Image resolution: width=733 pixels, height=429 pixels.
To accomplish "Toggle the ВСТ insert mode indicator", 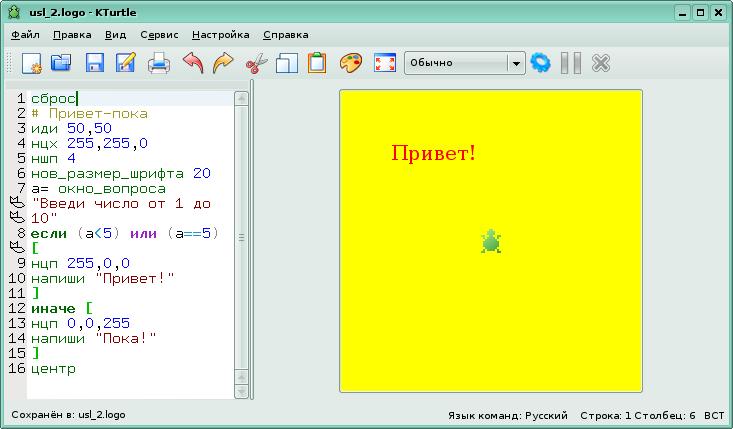I will coord(714,415).
